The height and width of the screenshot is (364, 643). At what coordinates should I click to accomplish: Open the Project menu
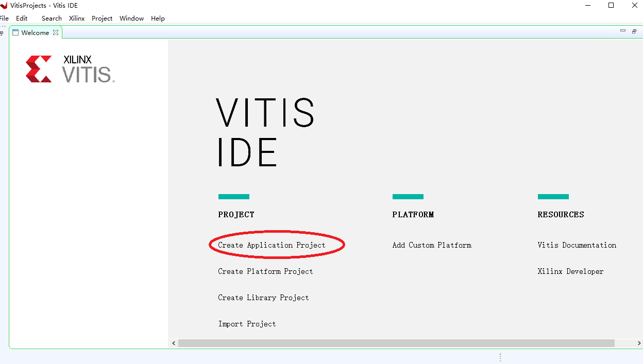[x=102, y=18]
